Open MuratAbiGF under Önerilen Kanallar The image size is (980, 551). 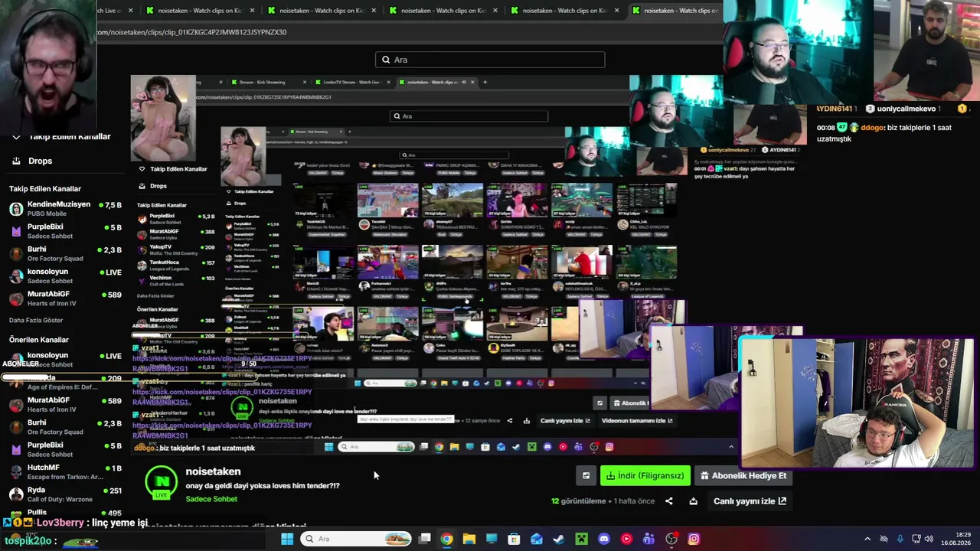[48, 400]
